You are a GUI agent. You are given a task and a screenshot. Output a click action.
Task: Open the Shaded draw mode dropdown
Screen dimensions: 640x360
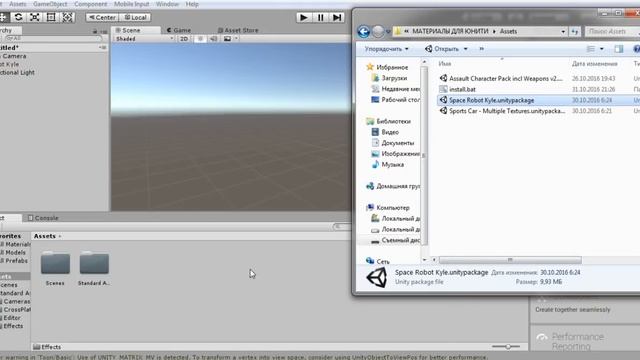click(144, 39)
